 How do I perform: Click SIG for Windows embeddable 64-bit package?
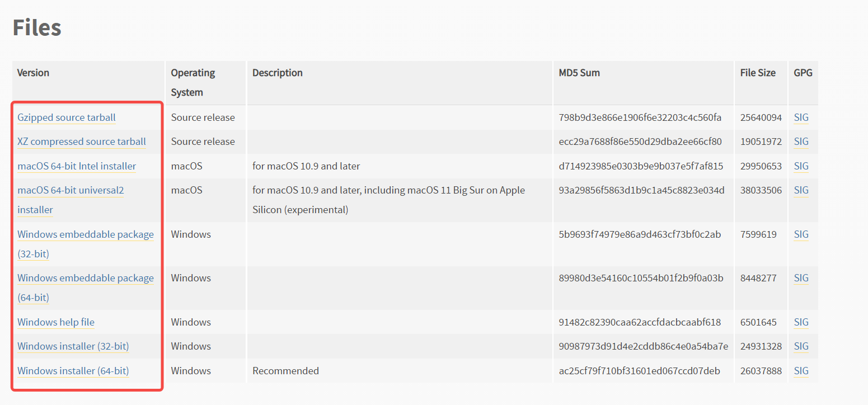[x=801, y=278]
